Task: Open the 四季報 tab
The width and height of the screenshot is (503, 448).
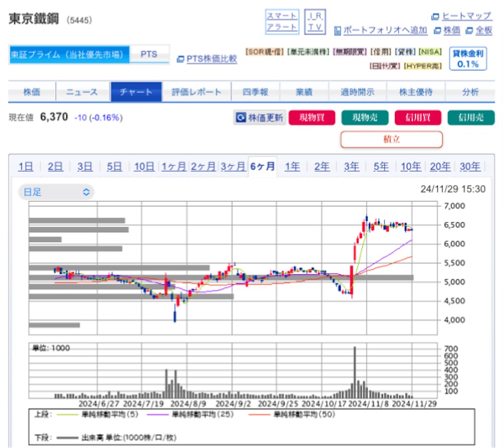Action: [255, 92]
